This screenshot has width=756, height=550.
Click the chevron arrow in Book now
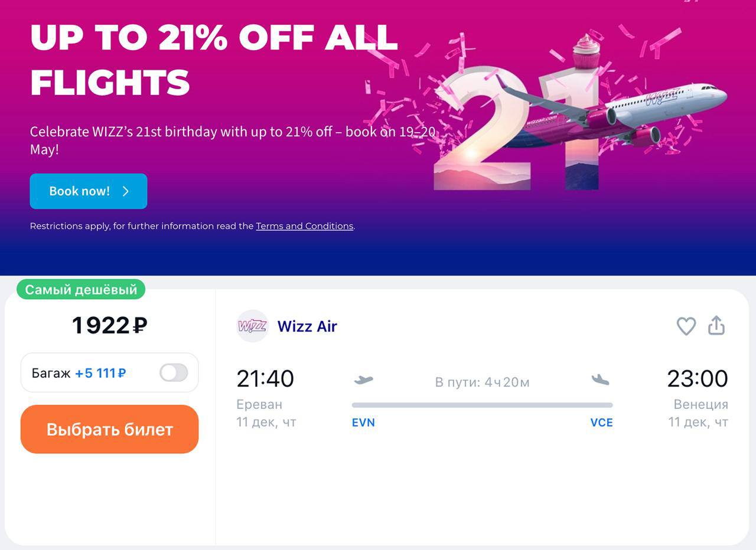pos(126,191)
